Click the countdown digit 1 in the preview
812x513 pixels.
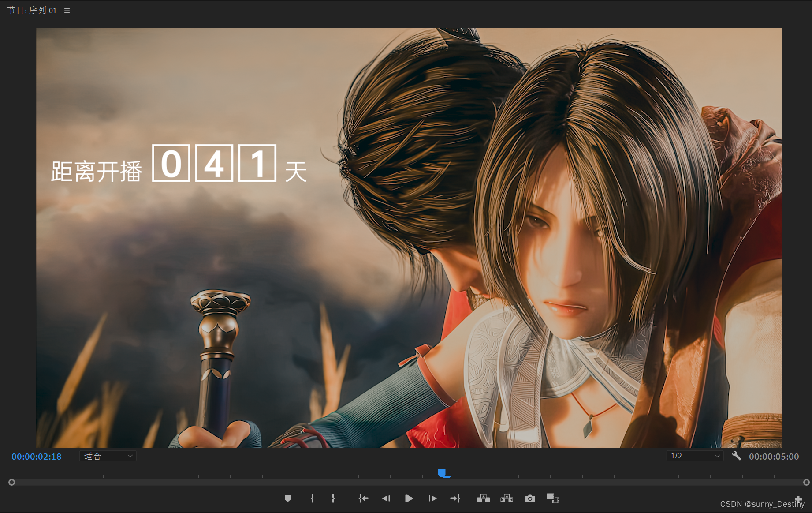click(x=257, y=163)
